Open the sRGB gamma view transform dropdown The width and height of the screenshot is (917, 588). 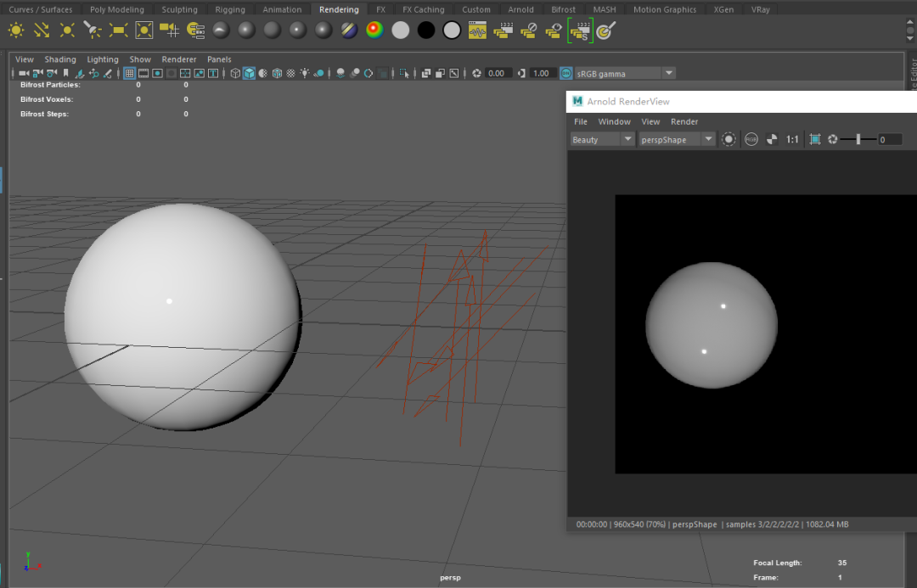pos(668,74)
